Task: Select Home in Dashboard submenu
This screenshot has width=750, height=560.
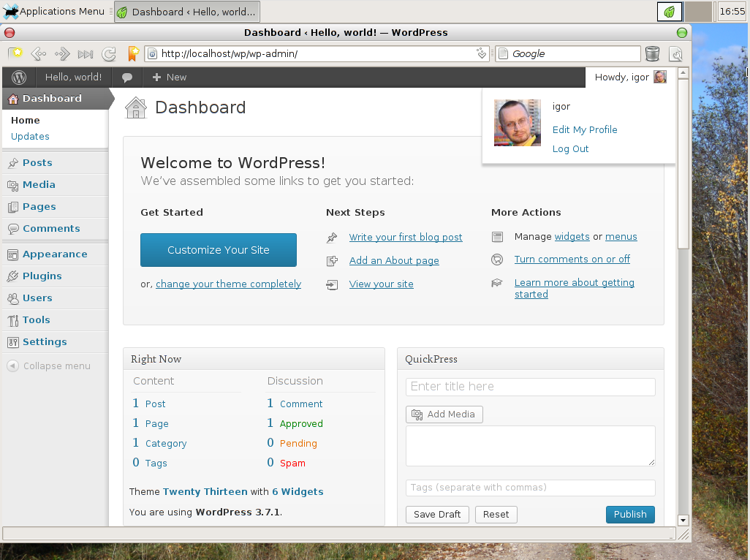Action: pos(26,121)
